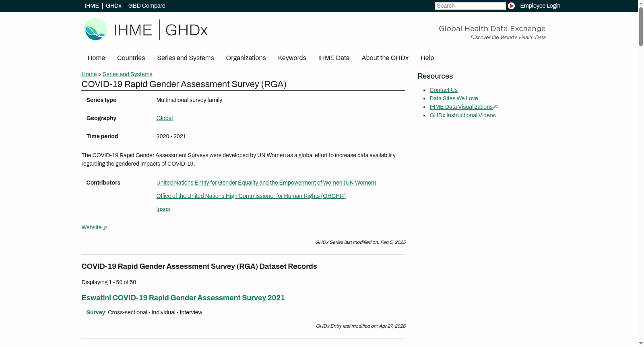Image resolution: width=644 pixels, height=347 pixels.
Task: Click the GHDx logo wordmark
Action: point(186,30)
